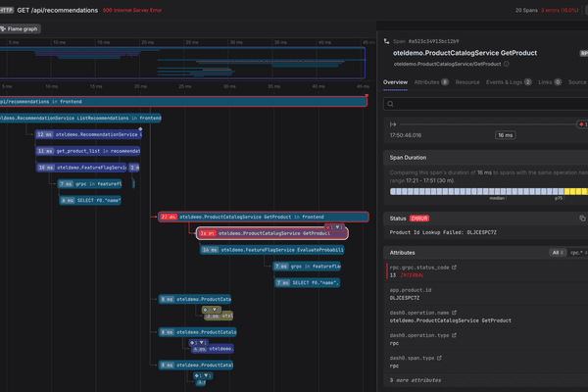
Task: Click the search magnifier icon
Action: point(390,104)
